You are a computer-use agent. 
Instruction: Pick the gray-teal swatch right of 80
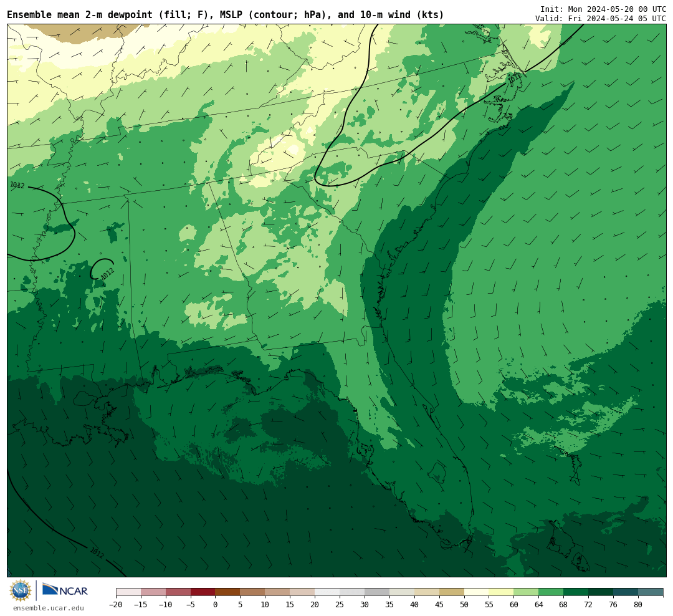[x=650, y=592]
